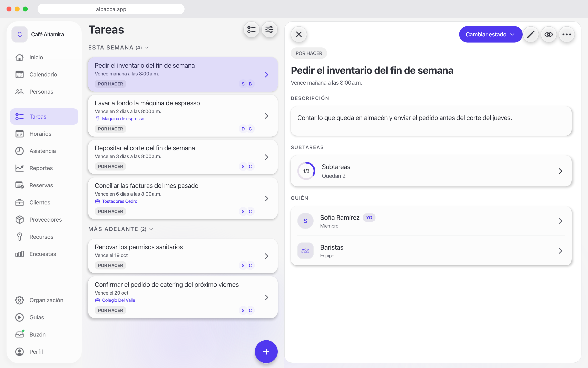This screenshot has width=588, height=368.
Task: Click the Asistencia clock icon
Action: point(19,151)
